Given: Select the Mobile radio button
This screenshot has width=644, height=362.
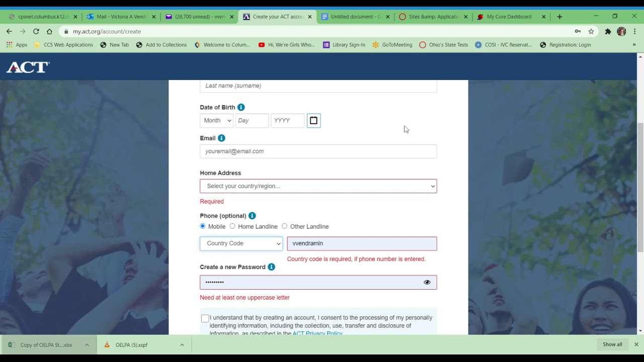Looking at the screenshot, I should pyautogui.click(x=203, y=226).
